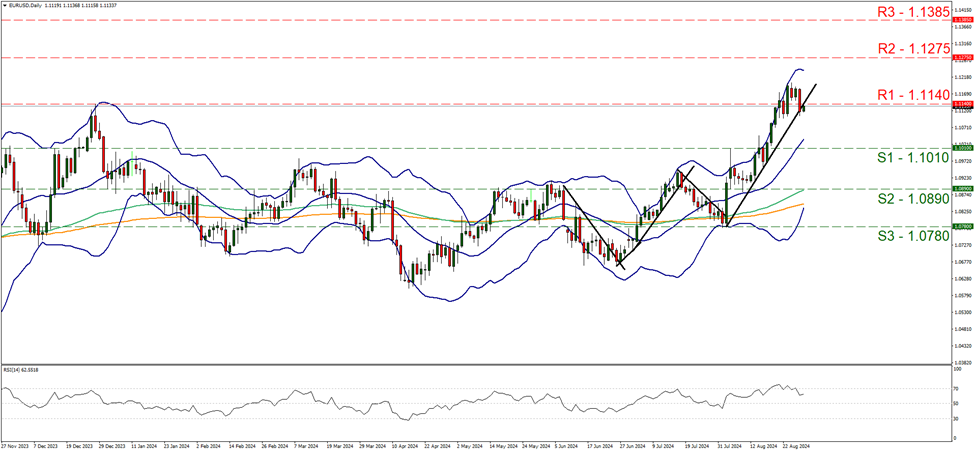Click the 70 level on RSI scale

(956, 390)
